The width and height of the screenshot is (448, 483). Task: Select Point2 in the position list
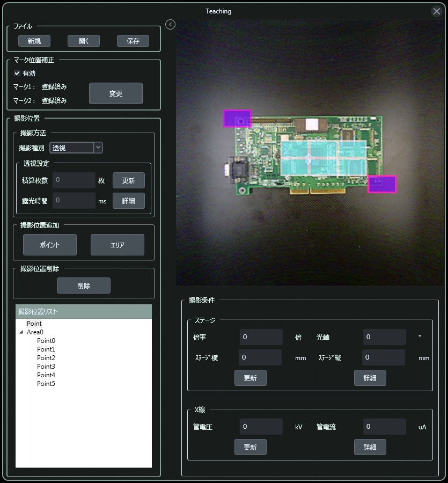[46, 358]
